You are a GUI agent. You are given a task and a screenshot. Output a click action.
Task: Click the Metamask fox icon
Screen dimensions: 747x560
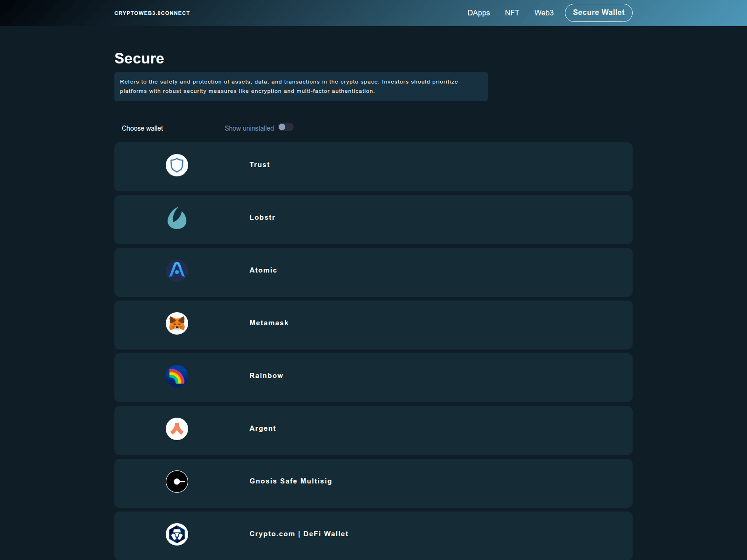click(x=177, y=323)
